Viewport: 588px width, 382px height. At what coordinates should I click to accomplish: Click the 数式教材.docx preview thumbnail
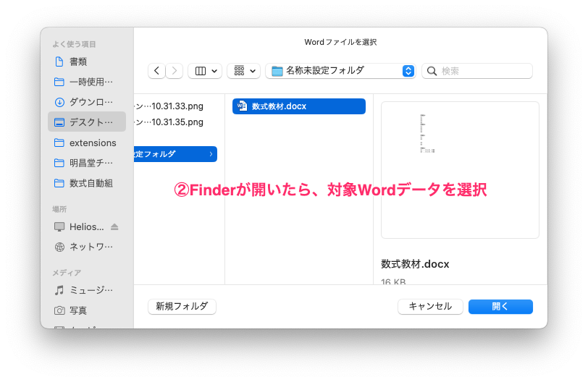coord(460,169)
